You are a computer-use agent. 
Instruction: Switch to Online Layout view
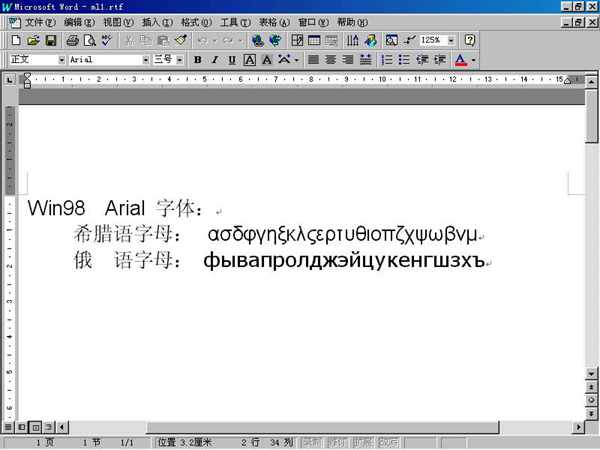click(x=21, y=426)
